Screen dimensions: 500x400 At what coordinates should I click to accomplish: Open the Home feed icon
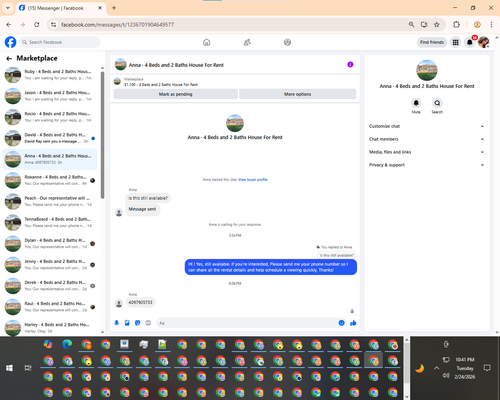point(206,42)
